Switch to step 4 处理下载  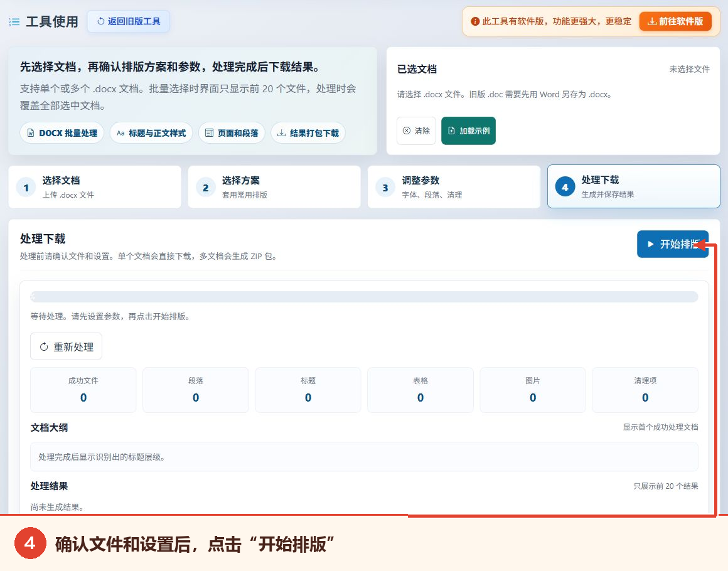(634, 186)
